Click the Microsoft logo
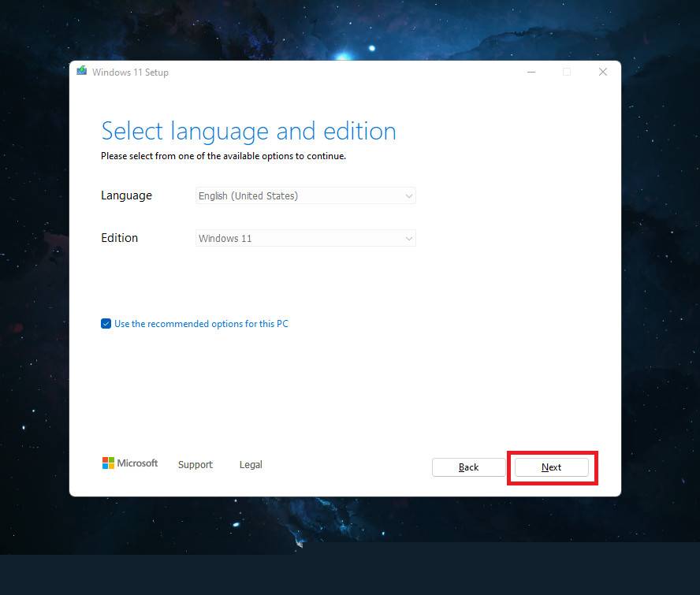 click(130, 463)
